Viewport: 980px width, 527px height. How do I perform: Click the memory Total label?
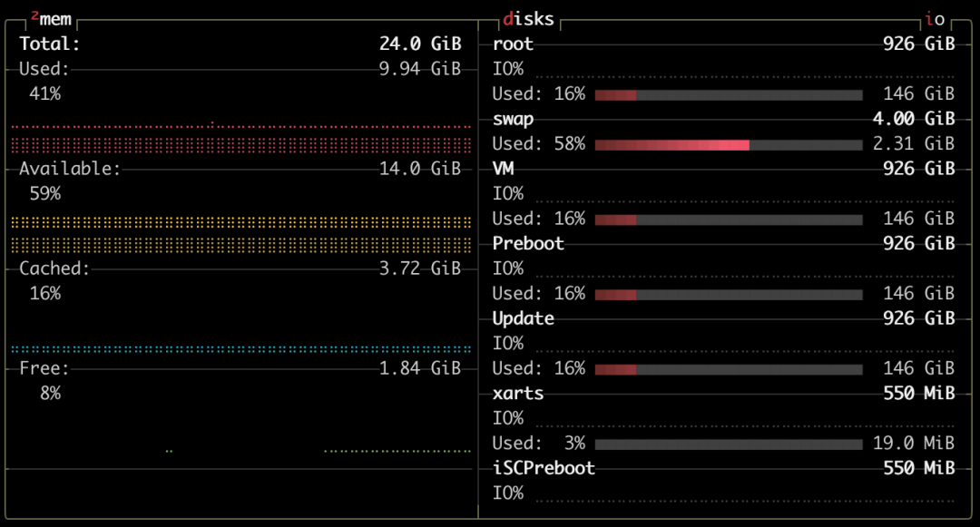[50, 44]
